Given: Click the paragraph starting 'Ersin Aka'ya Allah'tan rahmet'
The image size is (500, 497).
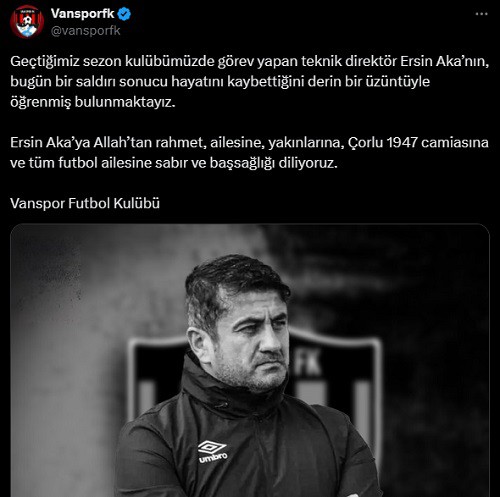Looking at the screenshot, I should (x=249, y=153).
